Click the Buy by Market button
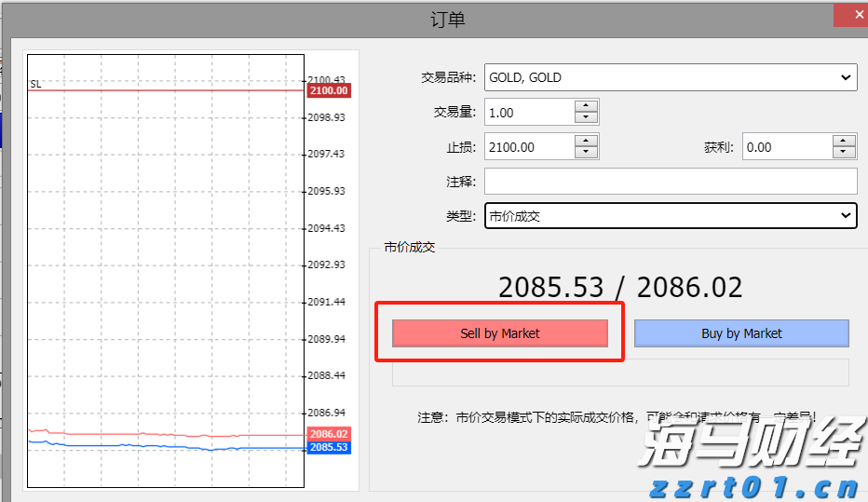The image size is (868, 502). (741, 333)
